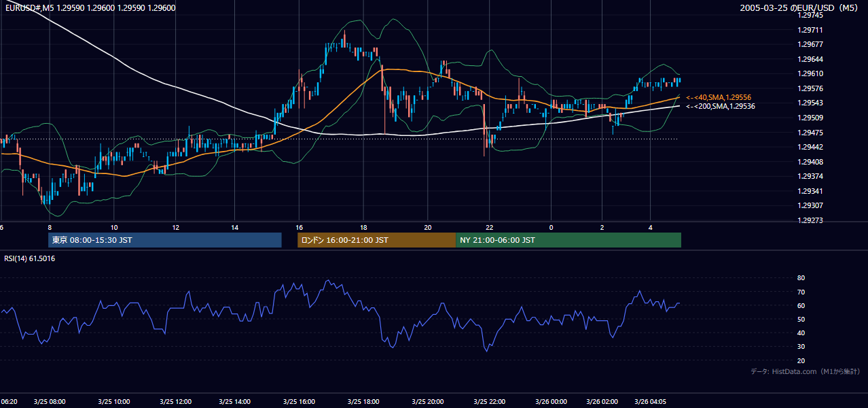Image resolution: width=868 pixels, height=408 pixels.
Task: Select the 東京 08:00-15:30 JST session bar
Action: tap(164, 240)
